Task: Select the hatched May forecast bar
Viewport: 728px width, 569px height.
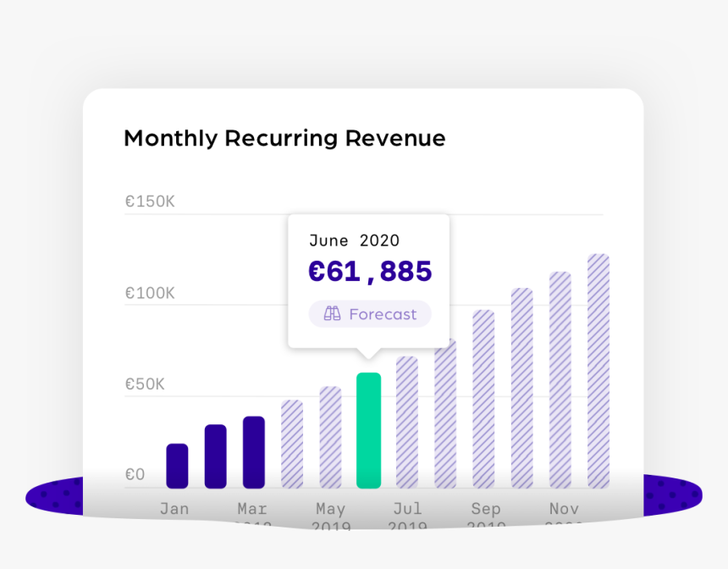Action: pos(331,437)
